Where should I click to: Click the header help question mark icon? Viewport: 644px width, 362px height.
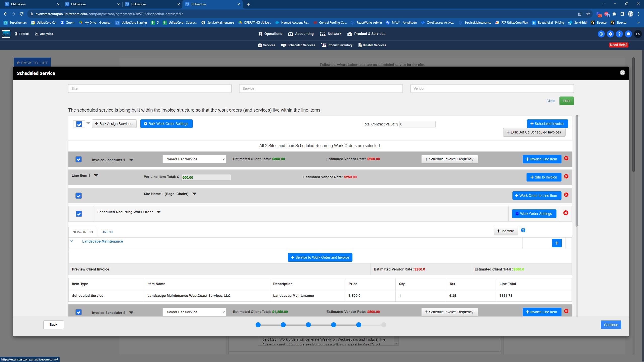(619, 34)
